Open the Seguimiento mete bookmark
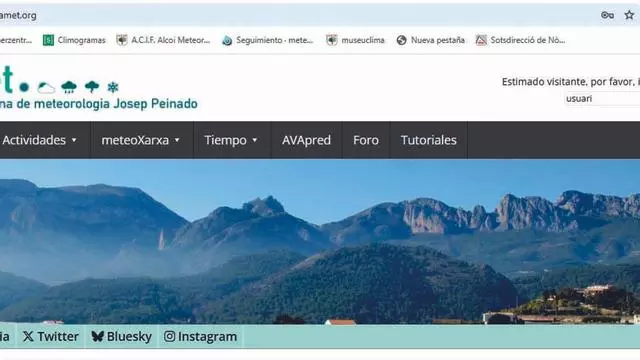The image size is (640, 360). coord(267,40)
